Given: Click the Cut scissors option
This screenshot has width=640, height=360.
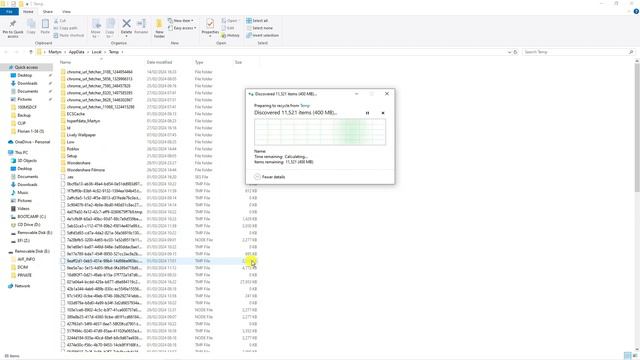Looking at the screenshot, I should click(x=60, y=20).
